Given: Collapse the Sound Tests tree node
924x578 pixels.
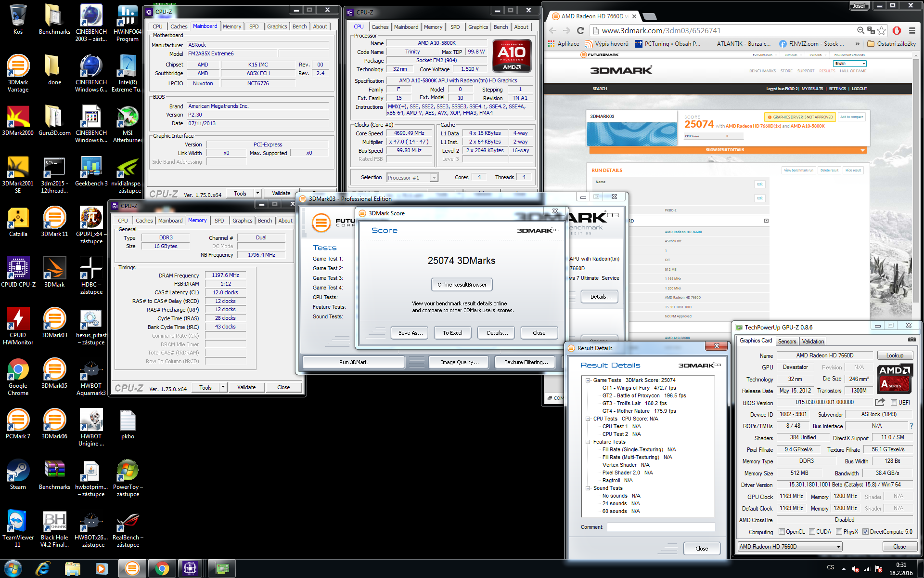Looking at the screenshot, I should tap(588, 488).
